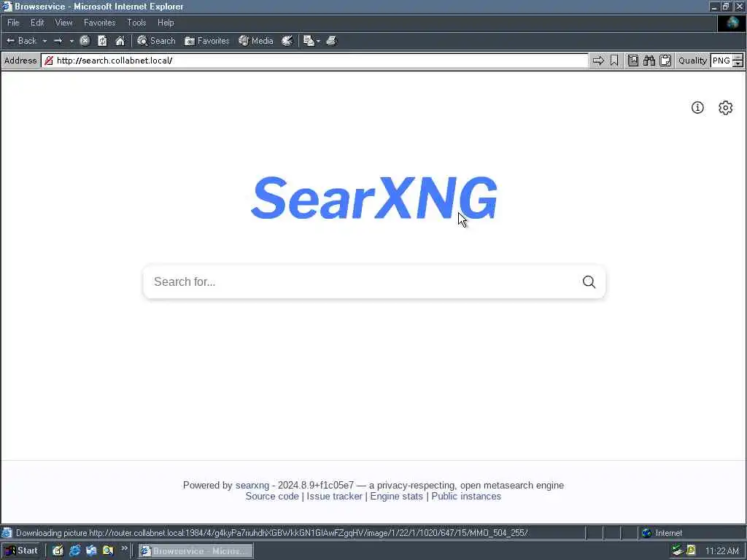Open the Favorites toolbar button

[206, 41]
